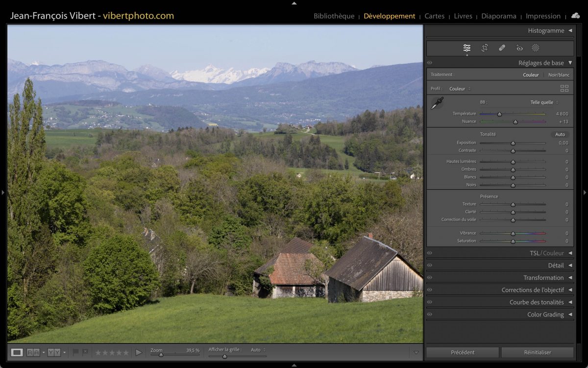
Task: Open the Masking tool
Action: click(x=536, y=48)
